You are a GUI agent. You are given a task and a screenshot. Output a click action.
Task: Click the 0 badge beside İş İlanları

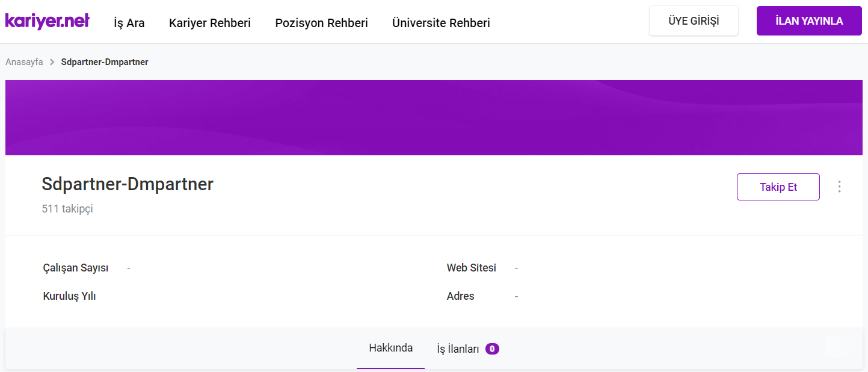[x=492, y=349]
